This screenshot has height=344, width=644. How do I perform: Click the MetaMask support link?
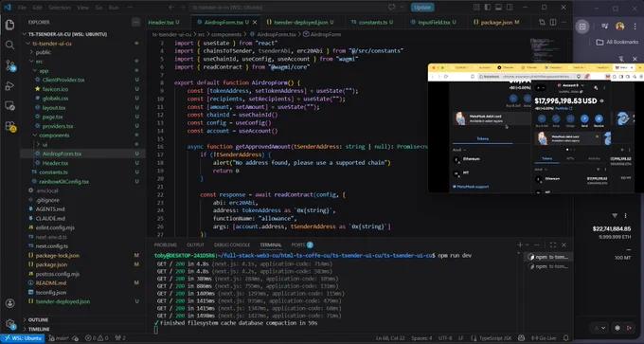(471, 187)
